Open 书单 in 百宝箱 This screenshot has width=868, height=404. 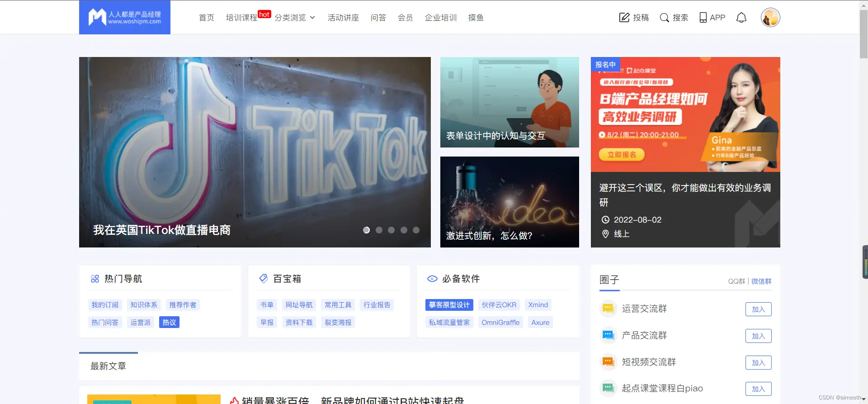(x=267, y=305)
